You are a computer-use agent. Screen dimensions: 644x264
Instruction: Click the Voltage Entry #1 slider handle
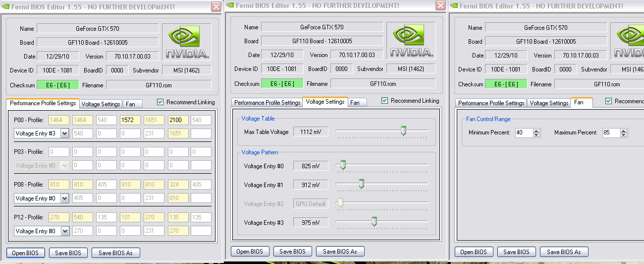361,184
